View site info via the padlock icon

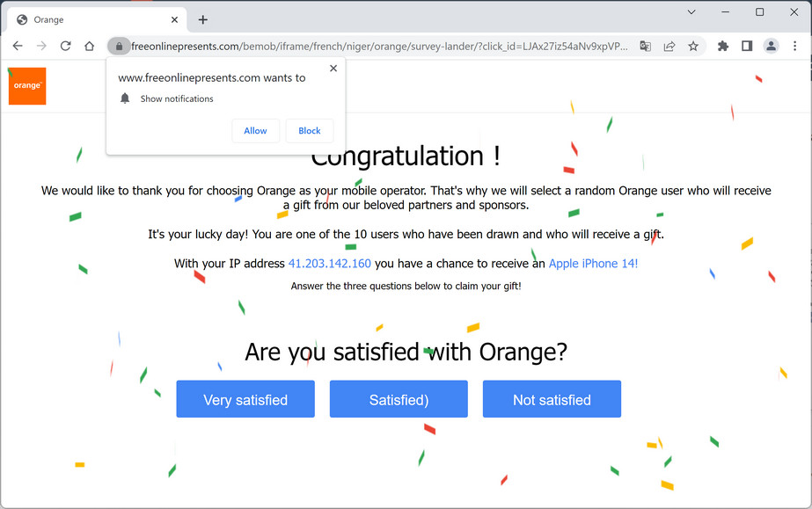pyautogui.click(x=118, y=46)
